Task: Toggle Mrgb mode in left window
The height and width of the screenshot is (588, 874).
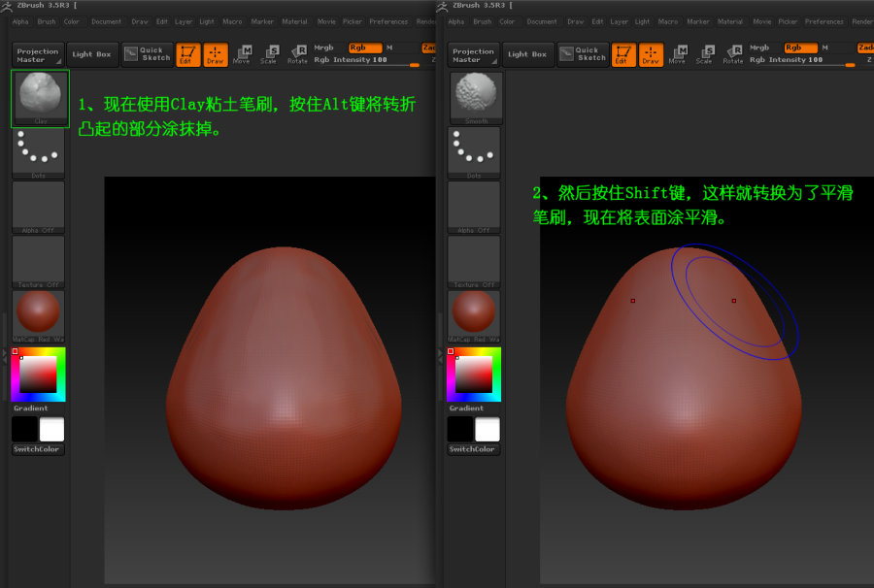Action: tap(323, 48)
